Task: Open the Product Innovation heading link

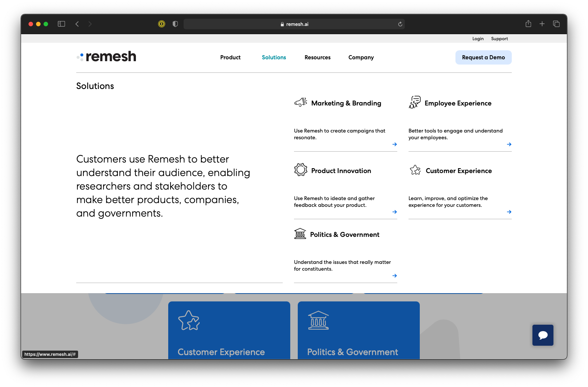Action: [341, 171]
